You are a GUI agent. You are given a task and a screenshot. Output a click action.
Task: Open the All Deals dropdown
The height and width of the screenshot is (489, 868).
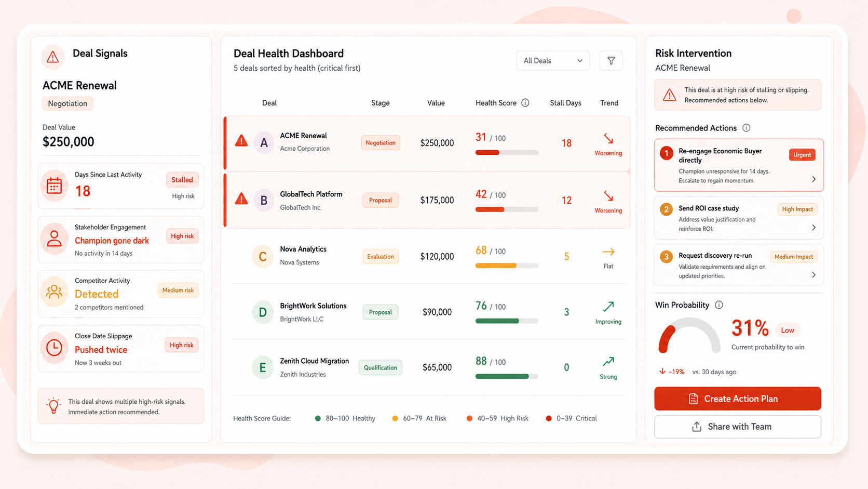point(553,61)
